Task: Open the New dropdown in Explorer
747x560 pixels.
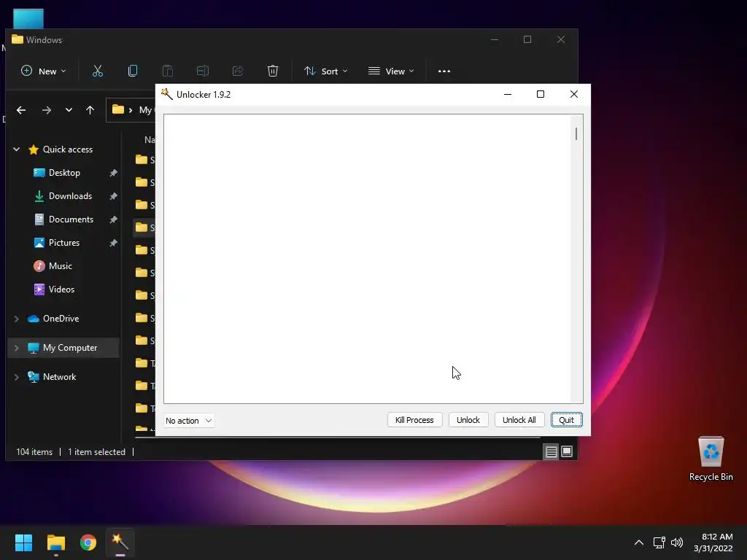Action: point(43,71)
